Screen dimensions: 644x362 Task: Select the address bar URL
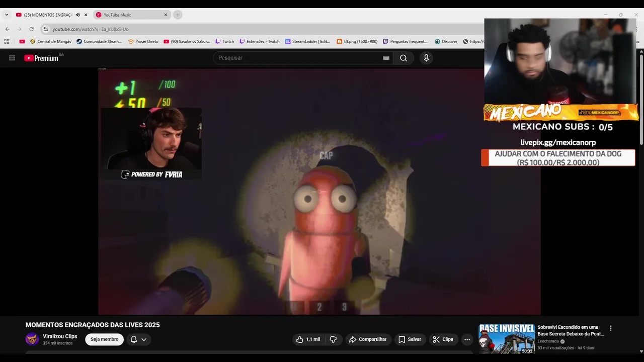coord(91,29)
